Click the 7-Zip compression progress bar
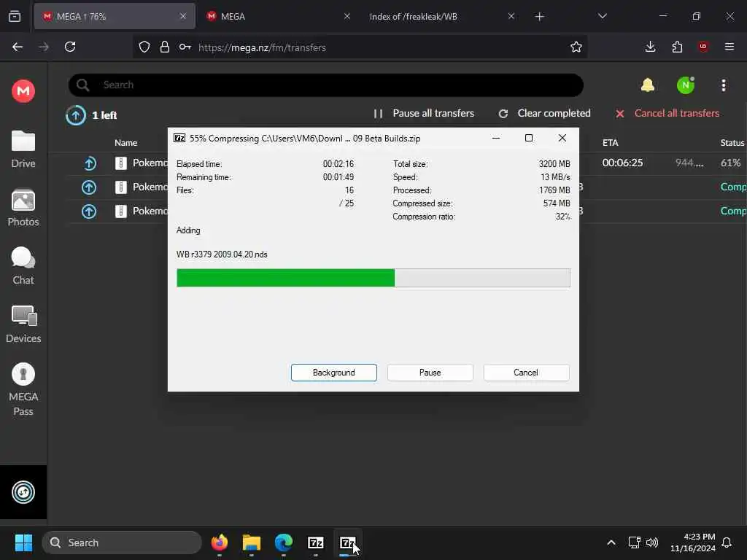 point(373,278)
